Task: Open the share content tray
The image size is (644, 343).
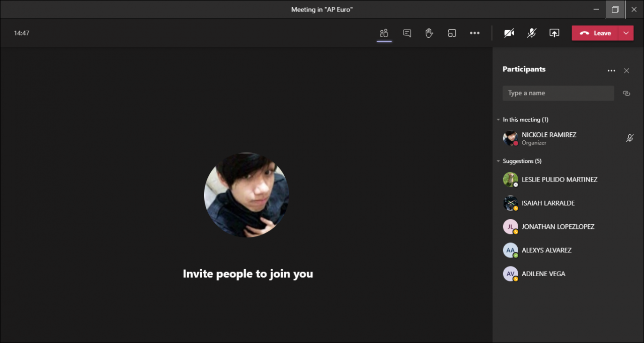Action: click(x=554, y=33)
